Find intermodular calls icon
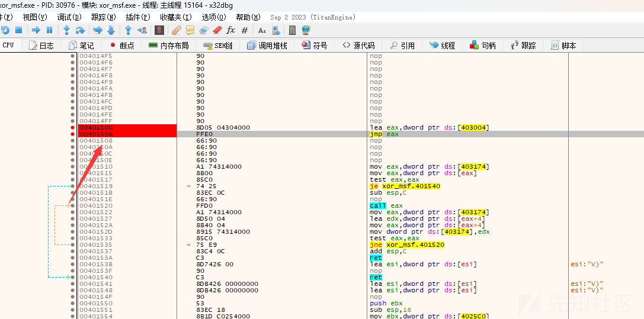Image resolution: width=644 pixels, height=319 pixels. tap(276, 30)
